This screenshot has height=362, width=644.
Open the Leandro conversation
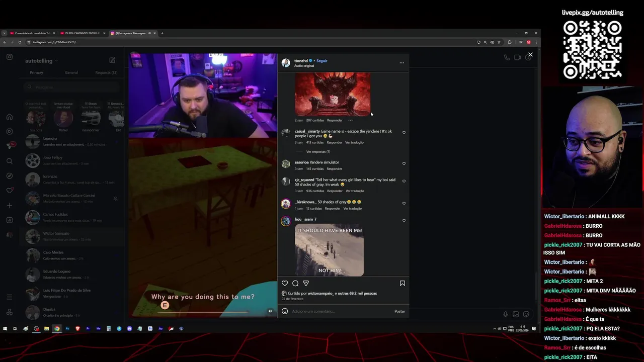tap(72, 141)
